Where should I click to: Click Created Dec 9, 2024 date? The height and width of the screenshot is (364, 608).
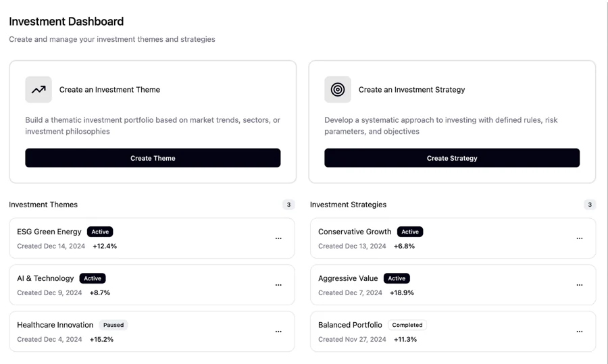coord(49,292)
